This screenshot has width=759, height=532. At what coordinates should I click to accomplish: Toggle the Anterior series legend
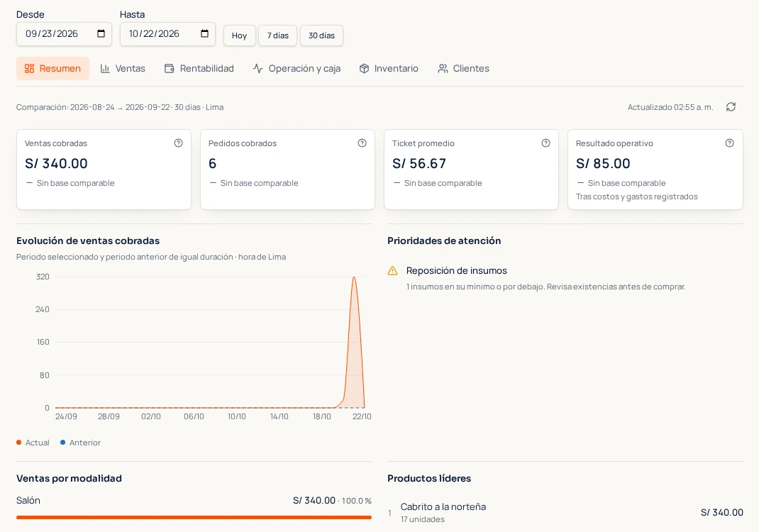[80, 443]
